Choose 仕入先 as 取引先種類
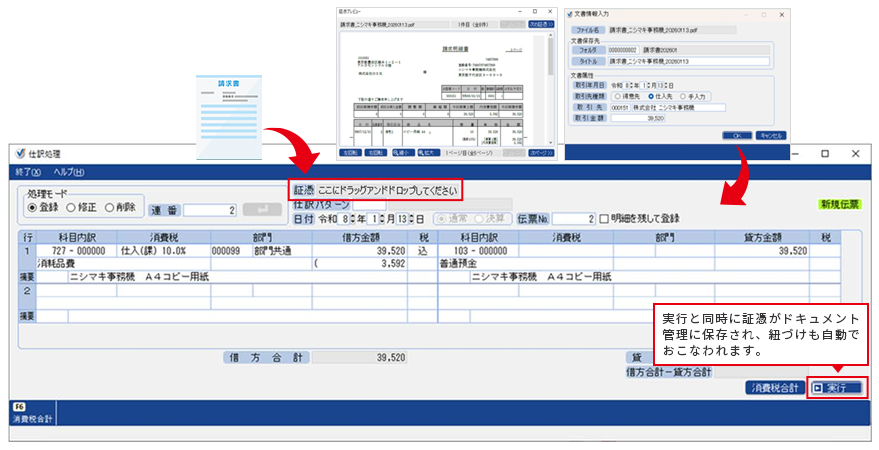This screenshot has height=450, width=879. click(653, 97)
